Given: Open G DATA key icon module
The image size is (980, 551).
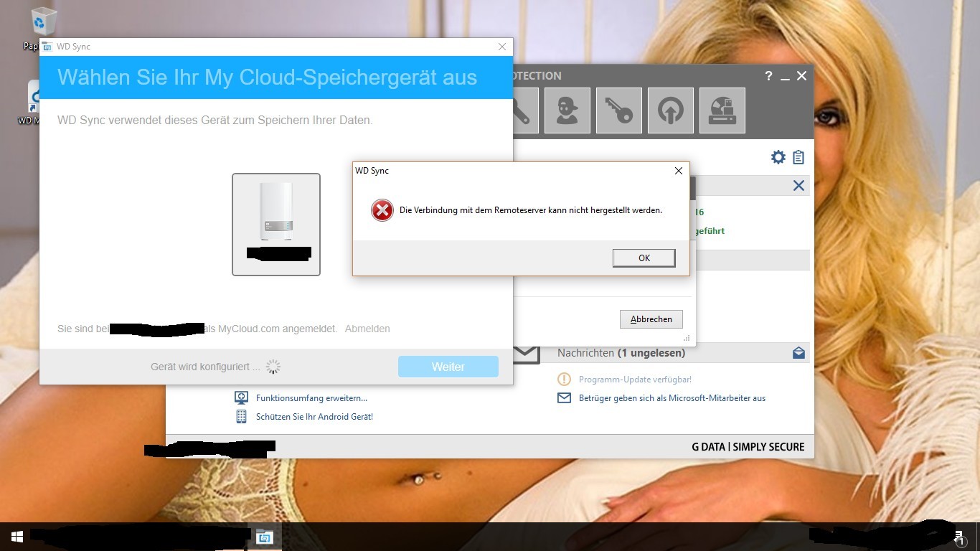Looking at the screenshot, I should [x=619, y=110].
